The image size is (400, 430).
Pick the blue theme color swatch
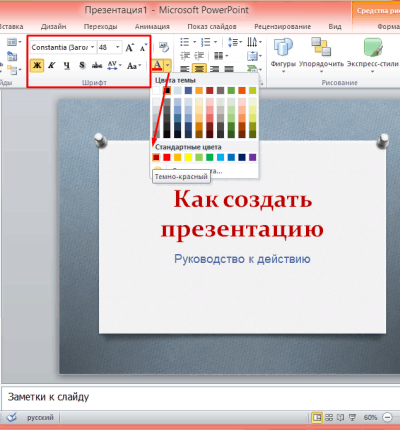click(x=188, y=90)
